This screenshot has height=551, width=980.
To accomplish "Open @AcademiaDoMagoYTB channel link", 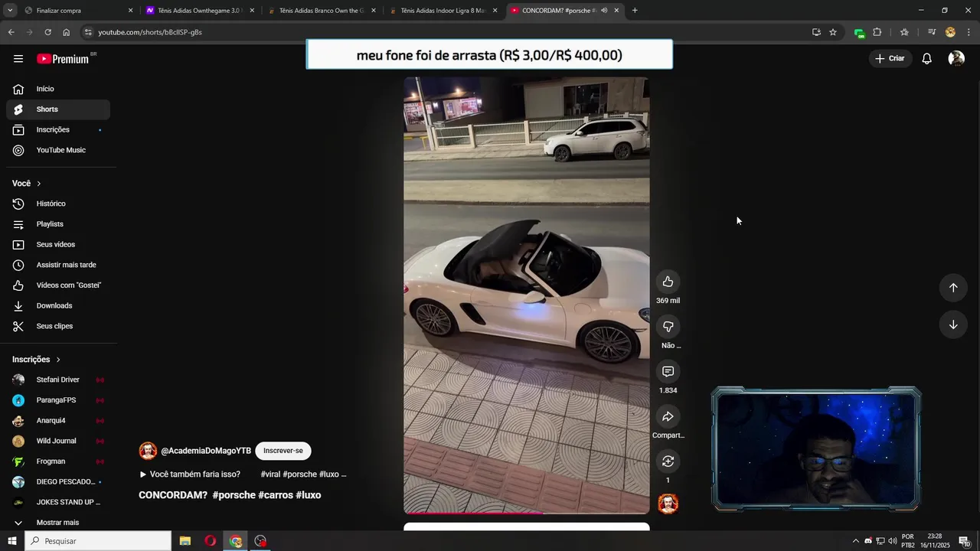I will (206, 451).
